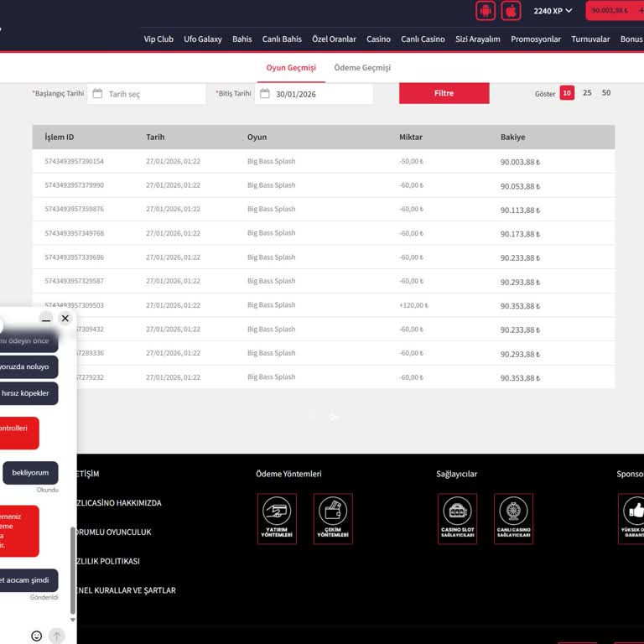
Task: Expand the 2240 XP dropdown
Action: coord(553,11)
